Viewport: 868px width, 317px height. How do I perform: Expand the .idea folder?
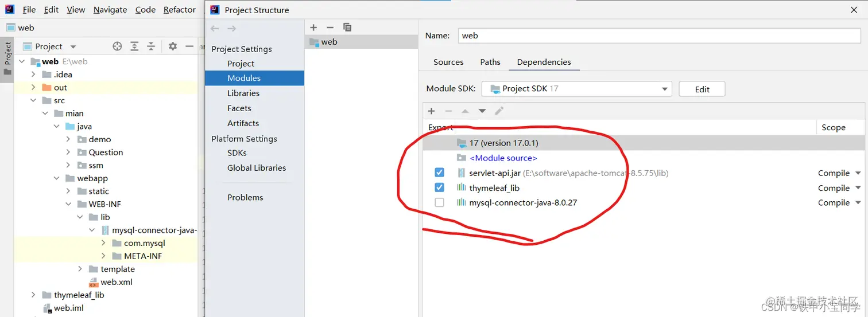(x=33, y=75)
